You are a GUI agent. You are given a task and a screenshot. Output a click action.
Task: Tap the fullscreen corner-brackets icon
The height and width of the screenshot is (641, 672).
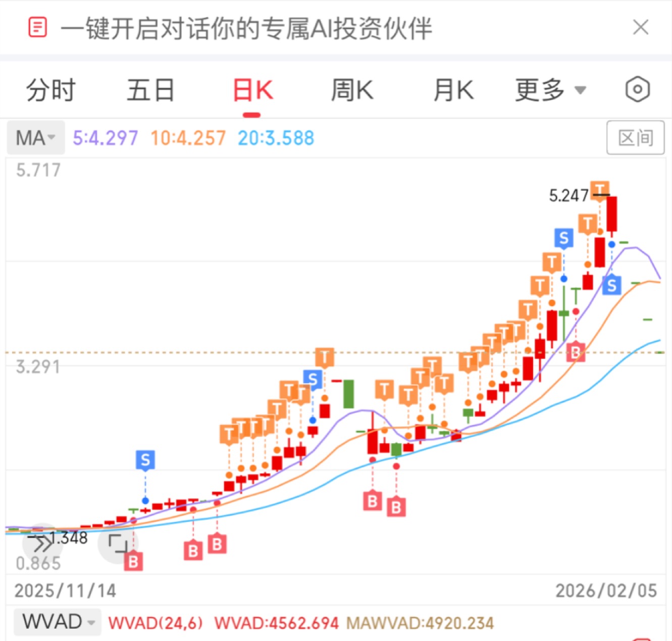pos(118,544)
